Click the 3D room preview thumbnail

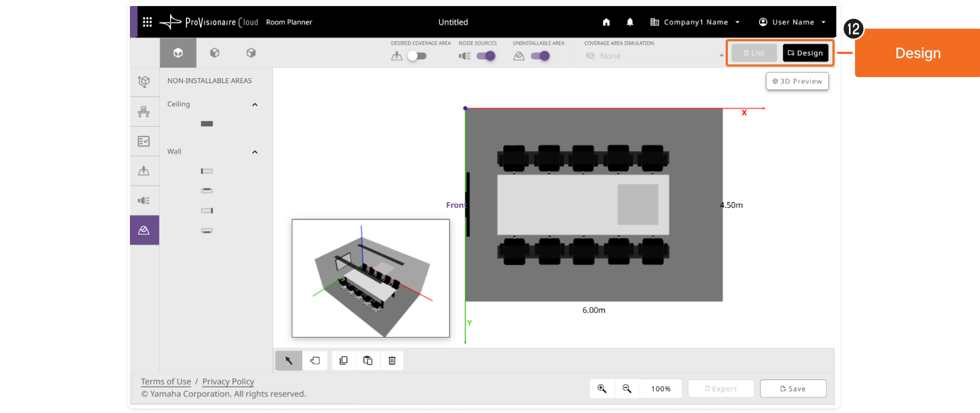coord(371,278)
